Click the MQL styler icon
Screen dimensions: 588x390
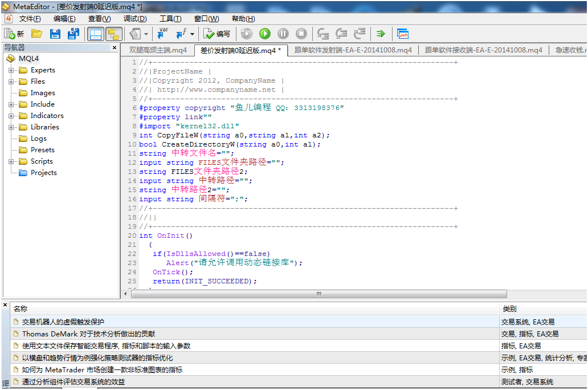(135, 34)
